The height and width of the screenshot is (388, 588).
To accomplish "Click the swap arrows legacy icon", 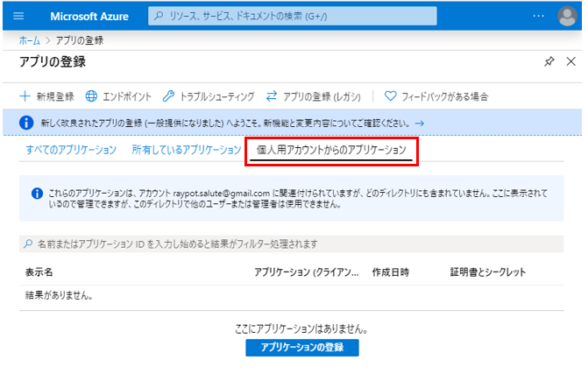I will 272,96.
